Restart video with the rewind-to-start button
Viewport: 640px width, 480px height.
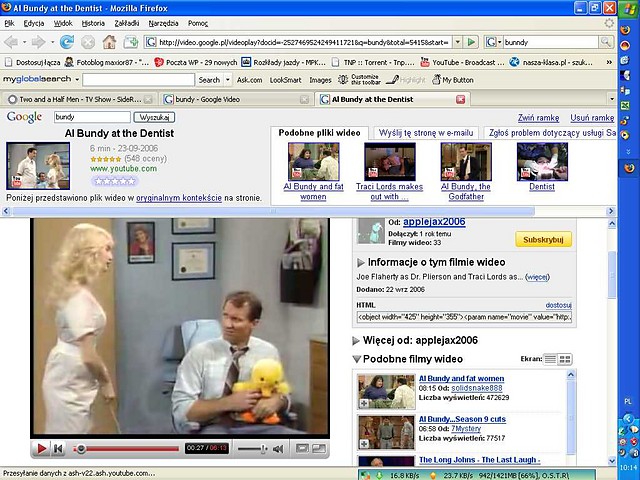click(x=58, y=449)
